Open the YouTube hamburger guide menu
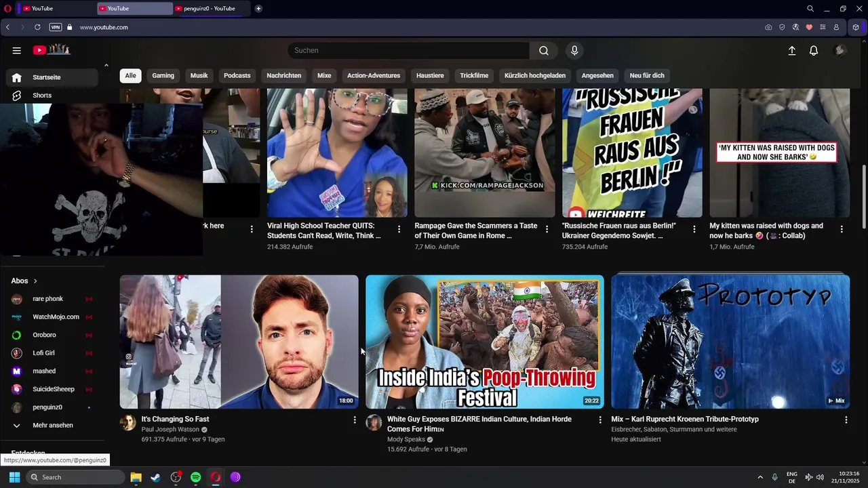 pyautogui.click(x=17, y=50)
